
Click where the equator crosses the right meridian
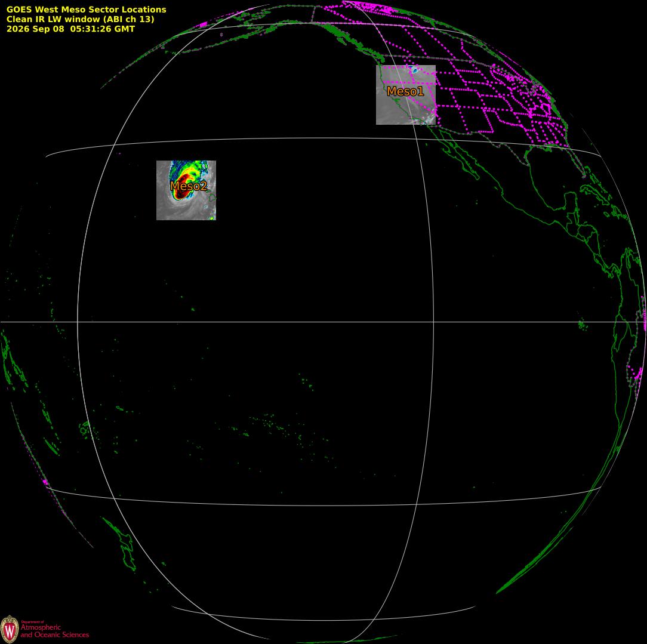pyautogui.click(x=434, y=322)
